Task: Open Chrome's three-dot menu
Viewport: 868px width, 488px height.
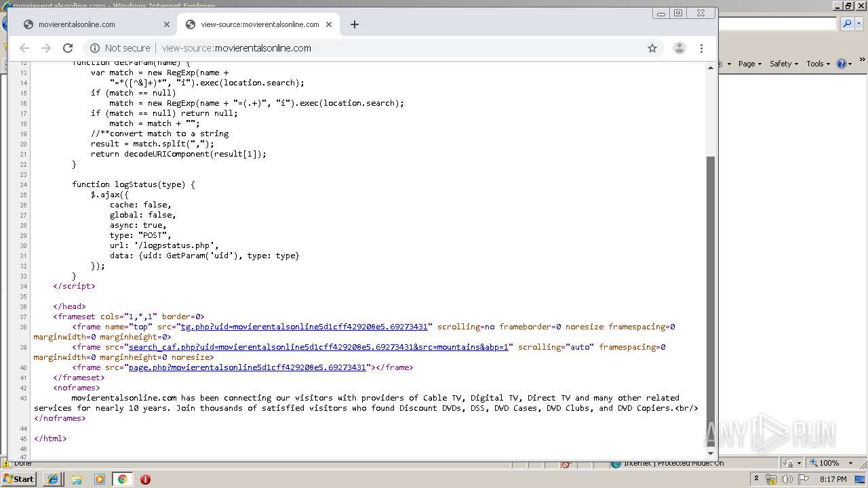Action: click(702, 48)
